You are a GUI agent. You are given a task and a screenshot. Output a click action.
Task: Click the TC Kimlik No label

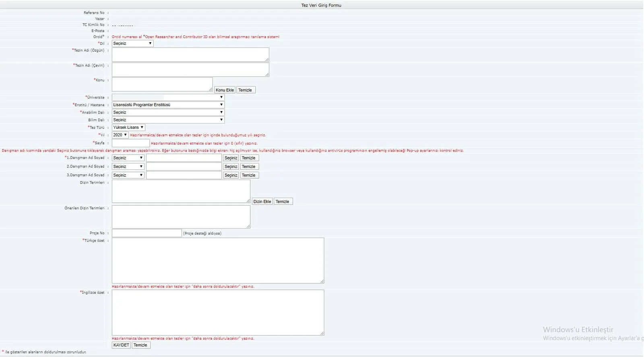93,25
